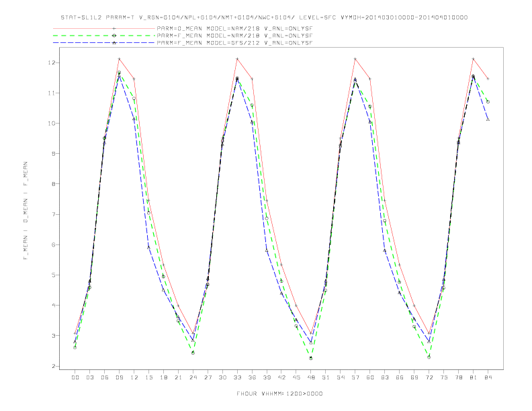Click x-axis forecast hour label 69
This screenshot has width=532, height=411.
(x=414, y=377)
